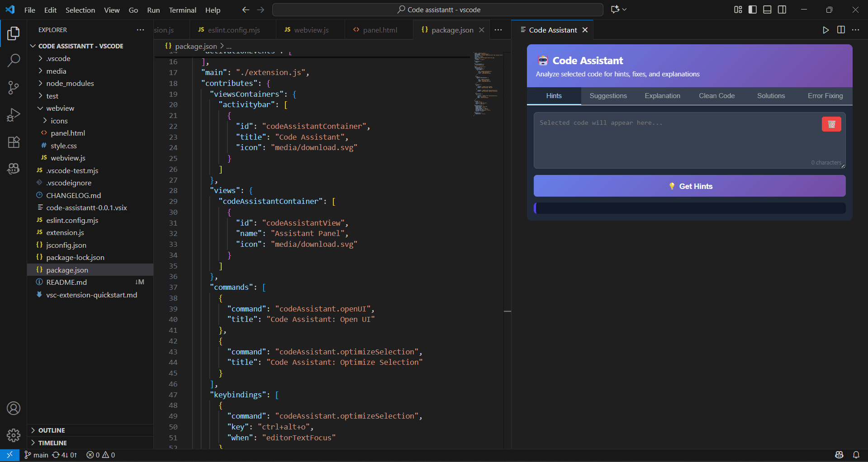Open Accounts menu icon
The height and width of the screenshot is (462, 868).
[14, 408]
